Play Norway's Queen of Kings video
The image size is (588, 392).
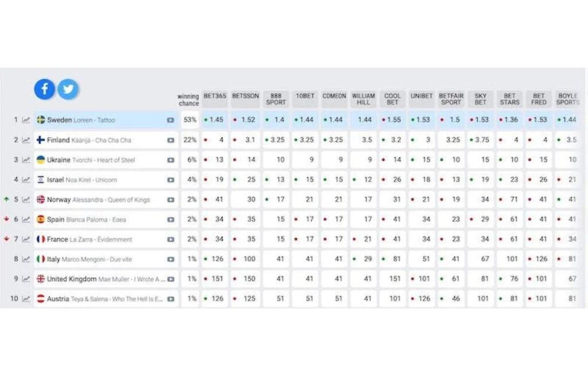click(171, 200)
